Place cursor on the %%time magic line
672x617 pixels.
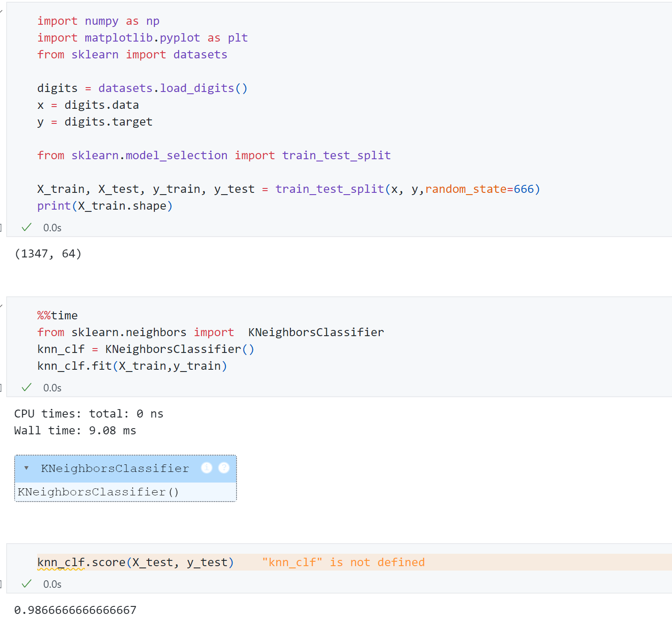pos(57,315)
